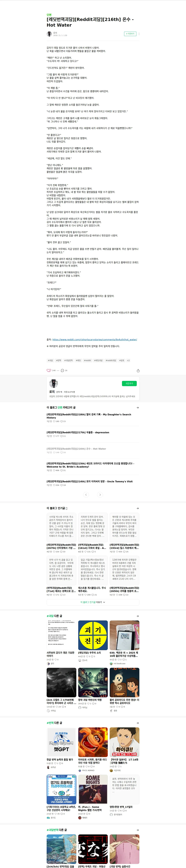Click the share icon below the tags
186x868 pixels.
click(x=138, y=371)
